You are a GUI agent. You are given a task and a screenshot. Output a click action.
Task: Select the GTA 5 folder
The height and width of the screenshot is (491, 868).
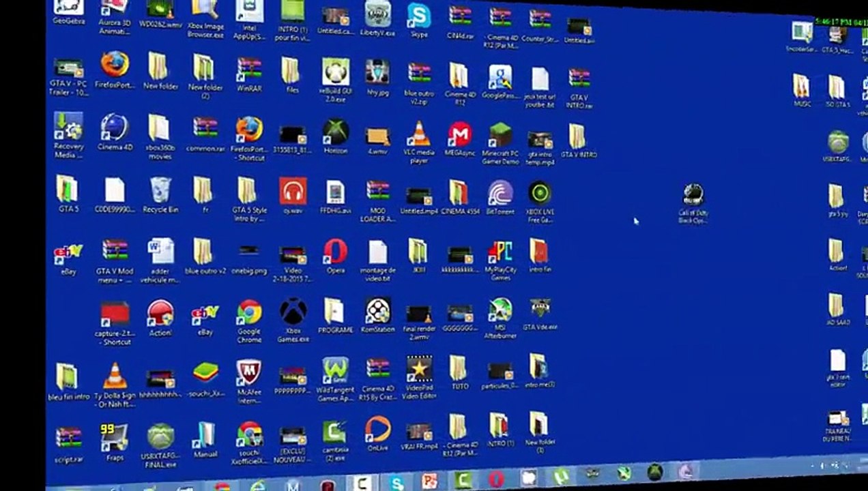pos(68,194)
